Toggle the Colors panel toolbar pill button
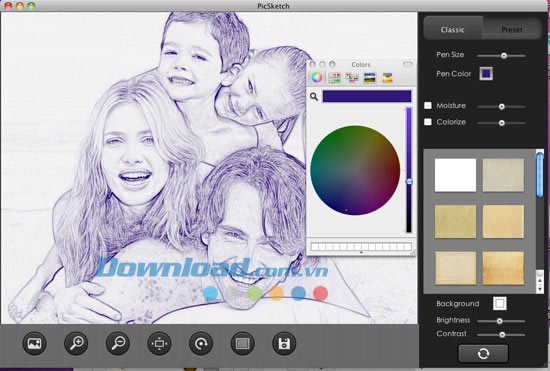 click(x=408, y=64)
